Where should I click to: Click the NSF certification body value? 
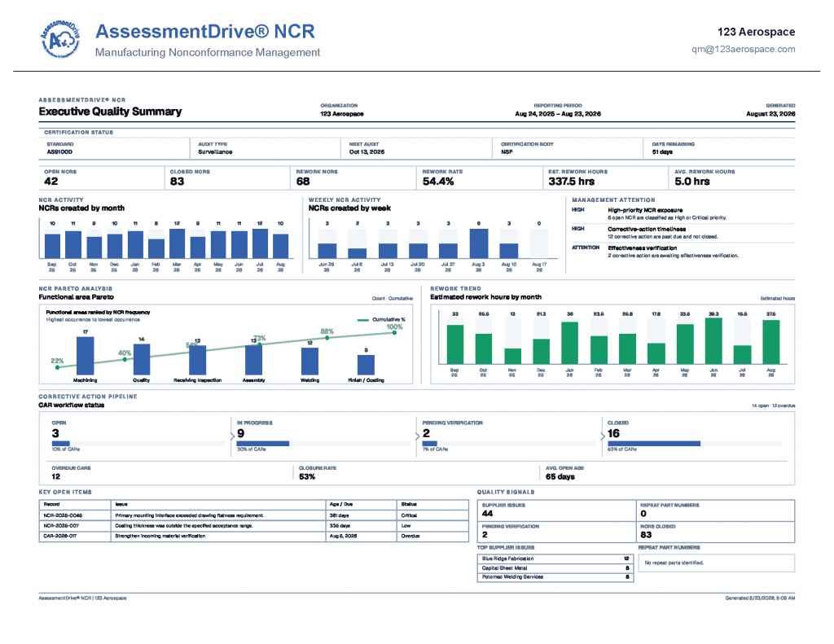507,151
